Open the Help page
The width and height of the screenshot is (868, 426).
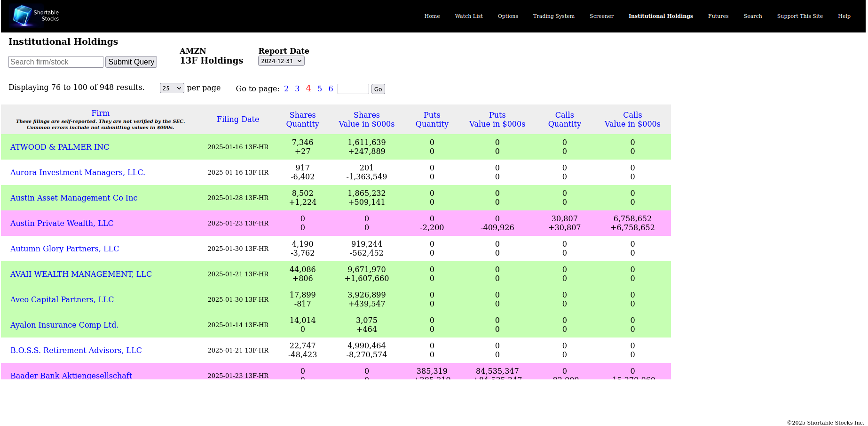(844, 16)
